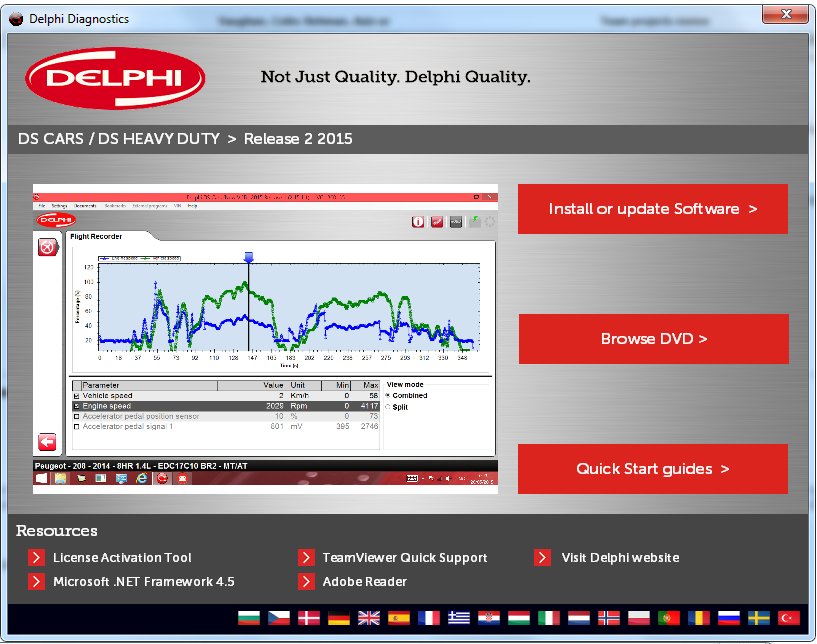Select the Czech flag language
817x644 pixels.
[279, 618]
